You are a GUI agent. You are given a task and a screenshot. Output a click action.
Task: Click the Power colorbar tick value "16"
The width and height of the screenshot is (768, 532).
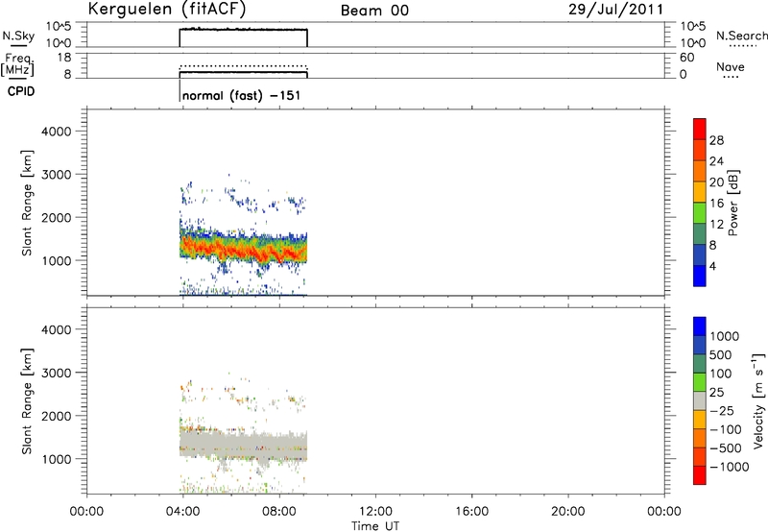[x=716, y=204]
